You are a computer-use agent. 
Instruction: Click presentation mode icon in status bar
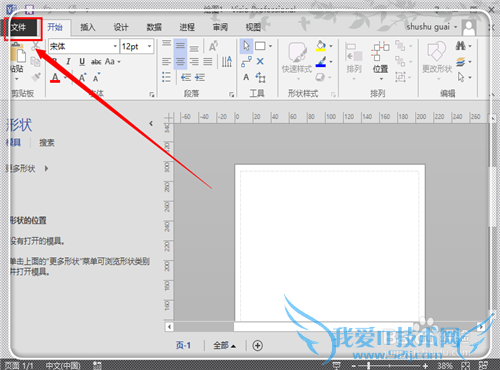(x=337, y=366)
